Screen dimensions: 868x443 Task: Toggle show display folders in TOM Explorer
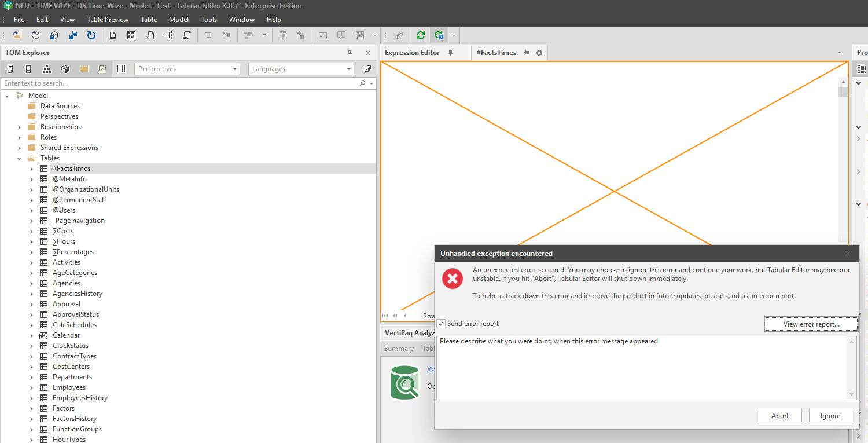(84, 69)
